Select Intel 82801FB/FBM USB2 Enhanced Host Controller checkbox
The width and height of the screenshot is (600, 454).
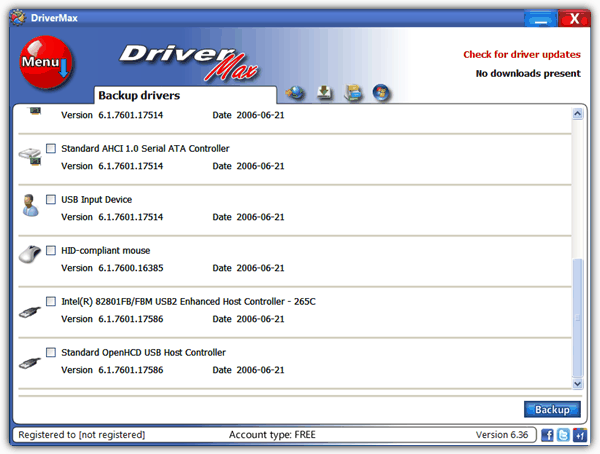point(51,301)
